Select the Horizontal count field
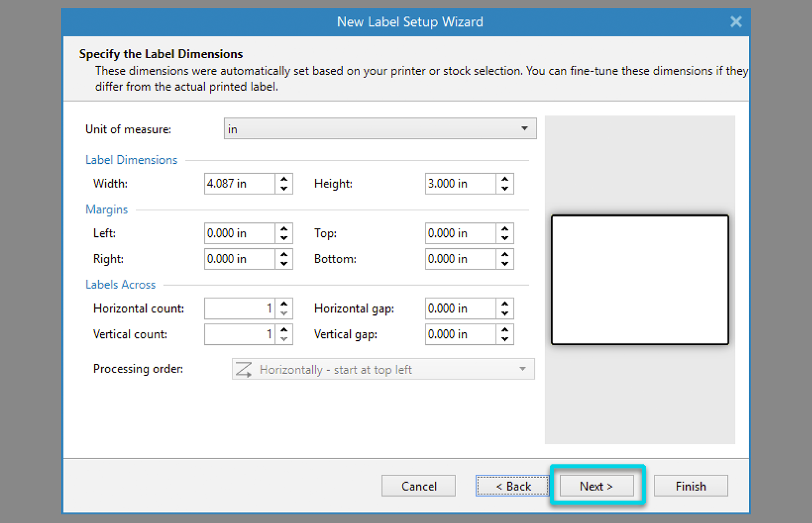Screen dimensions: 812x523 coord(239,309)
